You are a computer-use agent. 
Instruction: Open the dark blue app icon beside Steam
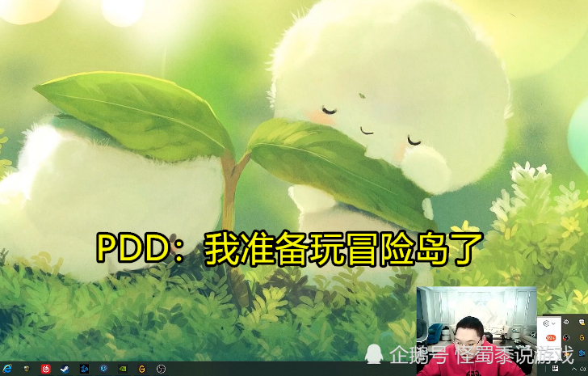pos(84,369)
